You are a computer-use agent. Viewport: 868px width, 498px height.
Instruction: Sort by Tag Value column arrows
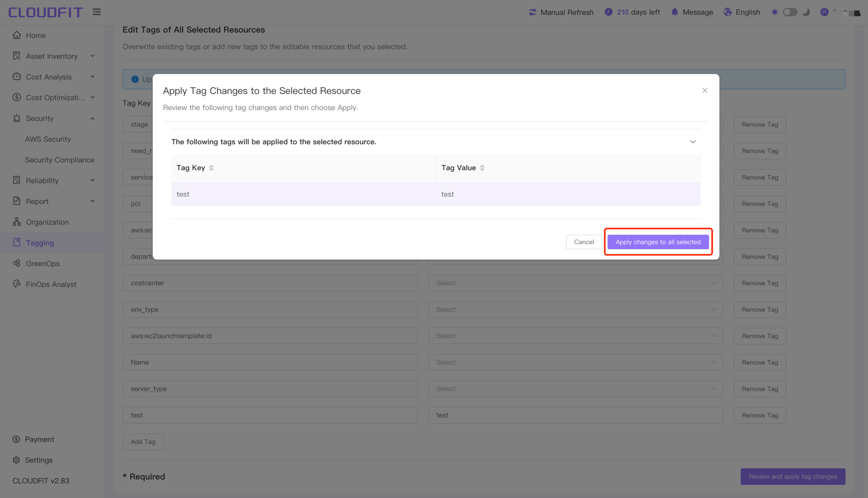point(482,168)
